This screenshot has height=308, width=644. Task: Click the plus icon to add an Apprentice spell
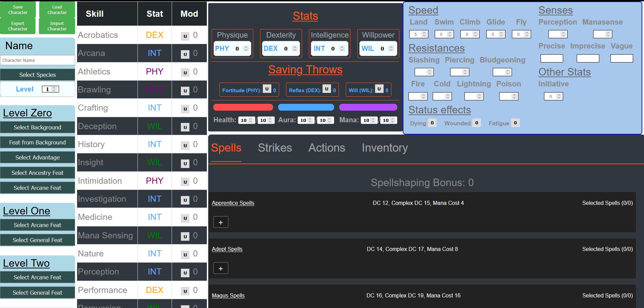[220, 222]
